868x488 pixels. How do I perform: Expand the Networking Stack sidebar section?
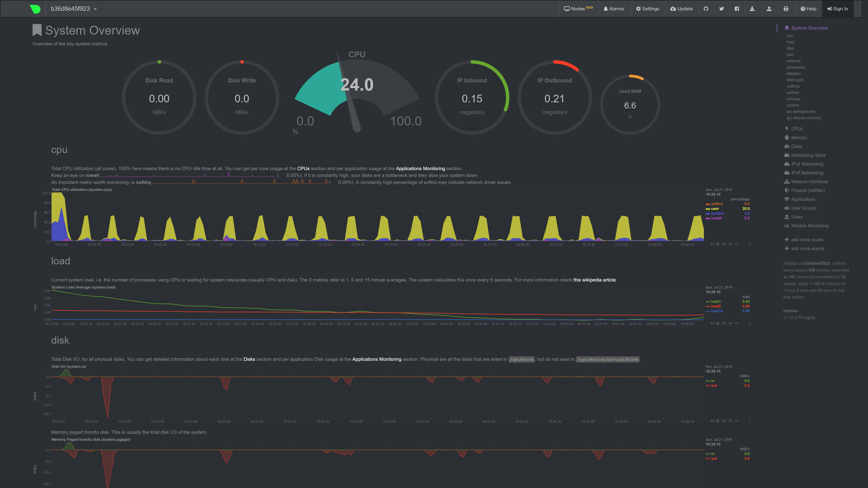coord(808,155)
